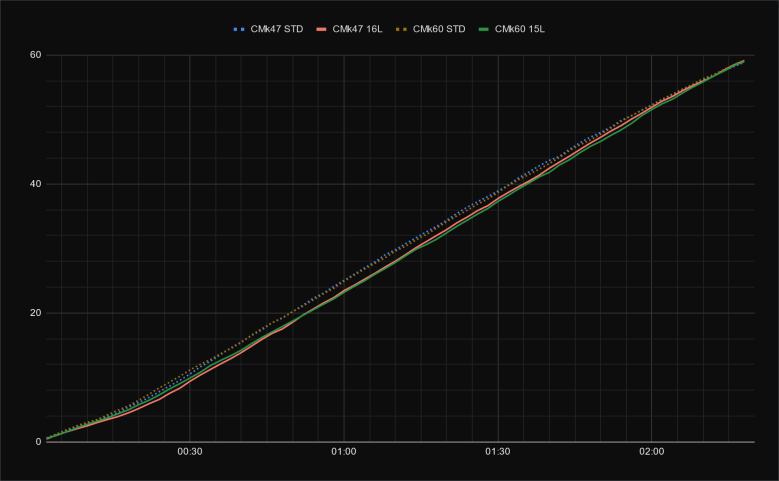Click the 20 y-axis tick label
Viewport: 779px width, 481px height.
click(x=33, y=313)
